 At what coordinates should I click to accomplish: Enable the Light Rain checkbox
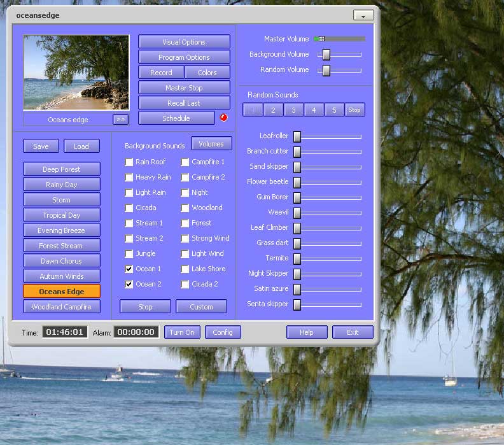[x=129, y=193]
